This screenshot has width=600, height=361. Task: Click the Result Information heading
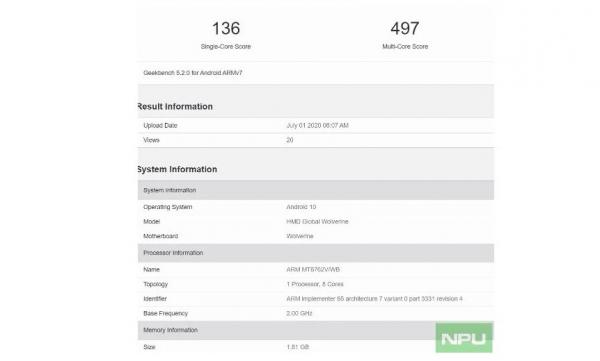click(x=175, y=106)
